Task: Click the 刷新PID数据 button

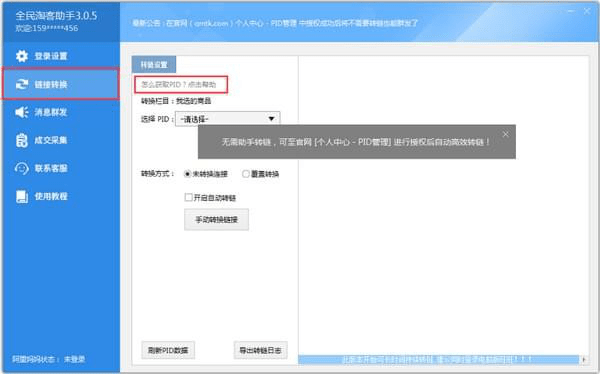Action: point(168,350)
